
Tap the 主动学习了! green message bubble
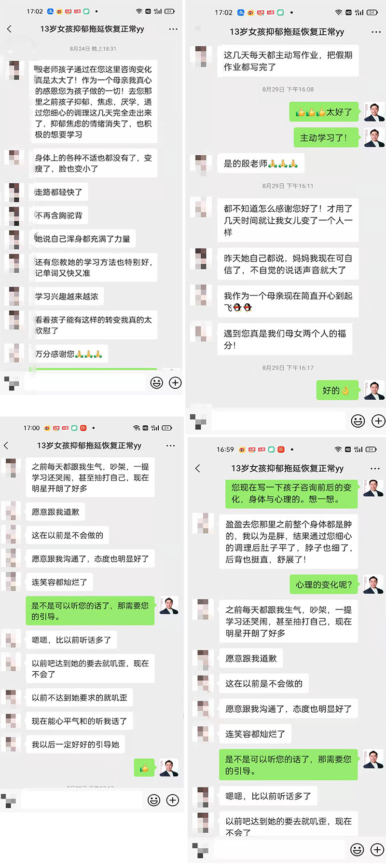[323, 138]
